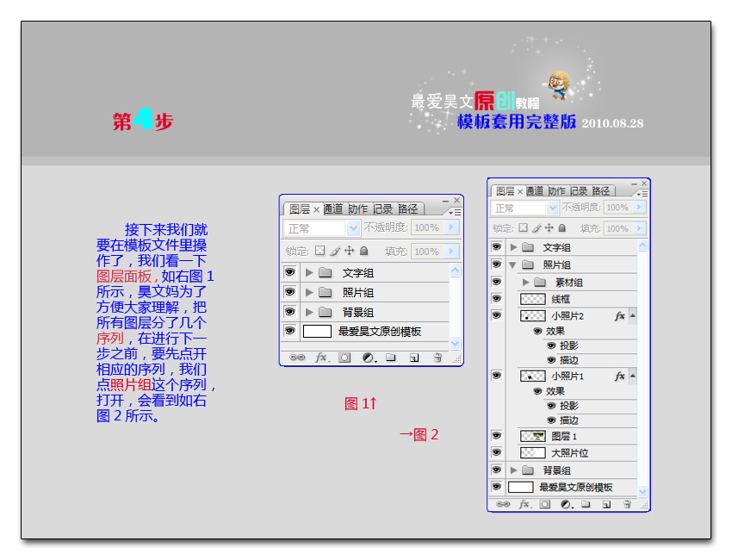The width and height of the screenshot is (732, 560).
Task: Toggle visibility of 大照片位 layer
Action: (497, 452)
